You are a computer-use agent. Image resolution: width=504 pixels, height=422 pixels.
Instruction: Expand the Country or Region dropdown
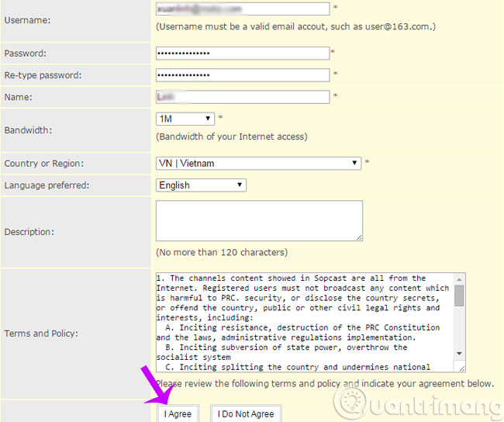pos(259,164)
